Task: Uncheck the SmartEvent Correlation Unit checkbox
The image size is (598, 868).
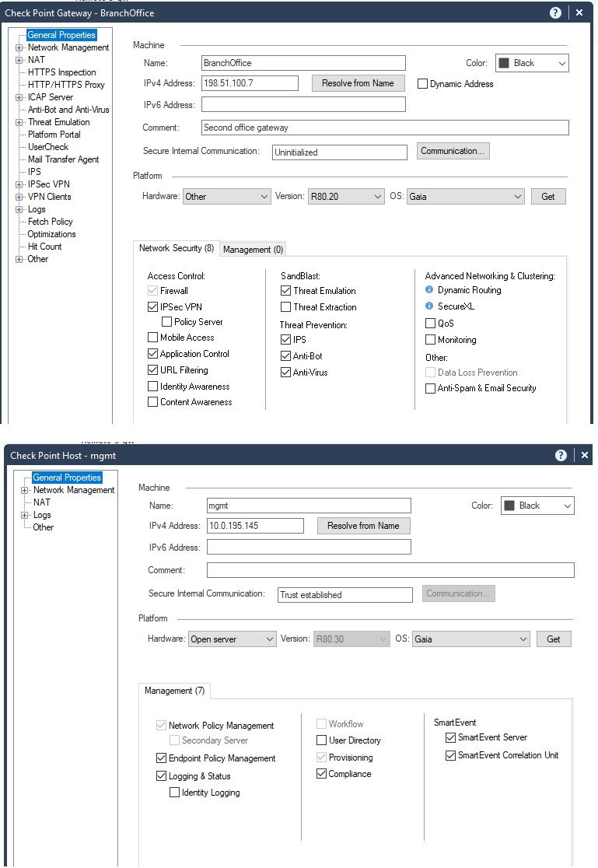Action: [451, 755]
